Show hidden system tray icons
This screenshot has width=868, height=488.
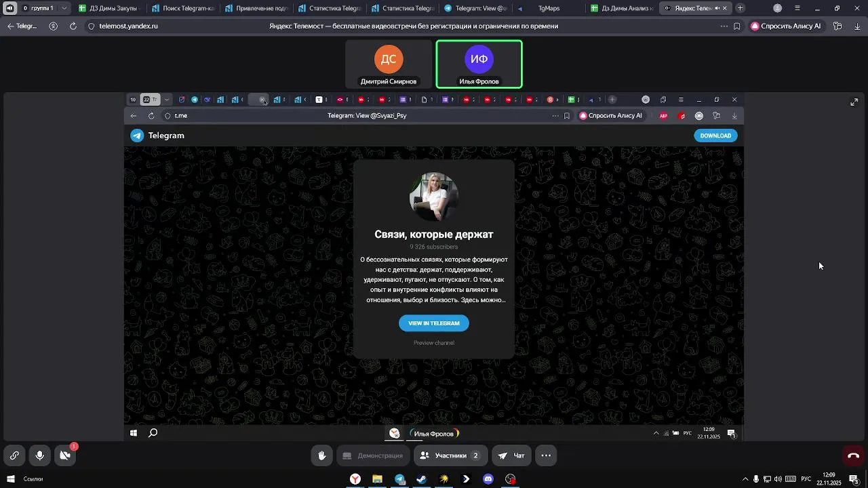(745, 479)
